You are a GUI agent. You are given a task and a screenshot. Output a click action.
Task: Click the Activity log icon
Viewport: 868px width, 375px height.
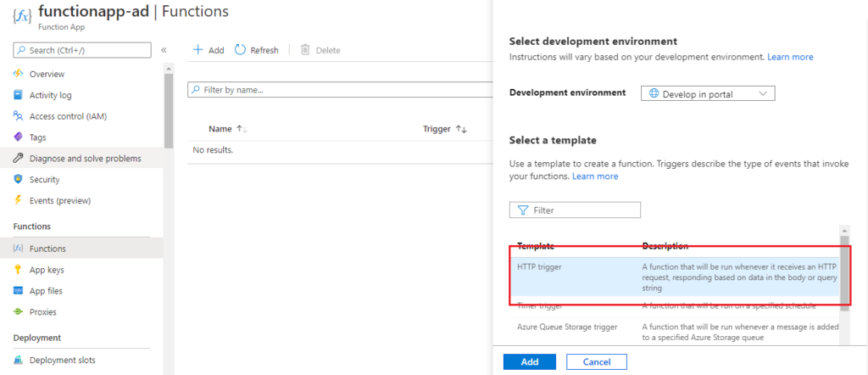(19, 95)
